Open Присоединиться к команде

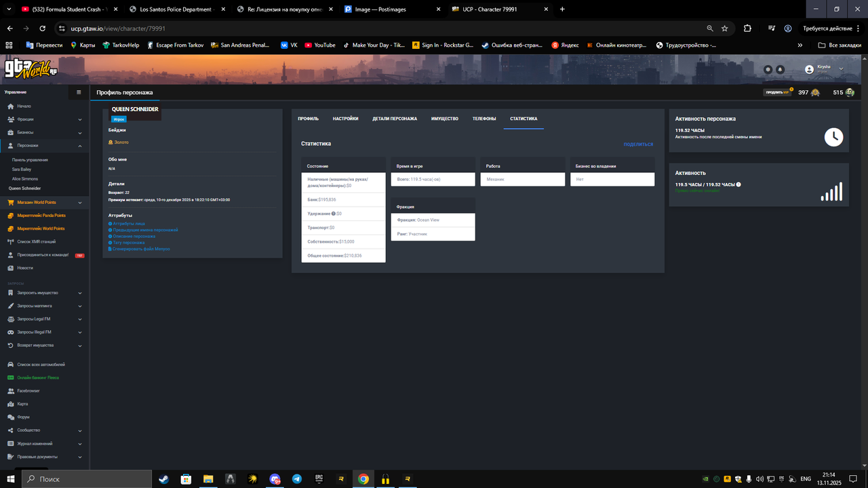pyautogui.click(x=43, y=255)
